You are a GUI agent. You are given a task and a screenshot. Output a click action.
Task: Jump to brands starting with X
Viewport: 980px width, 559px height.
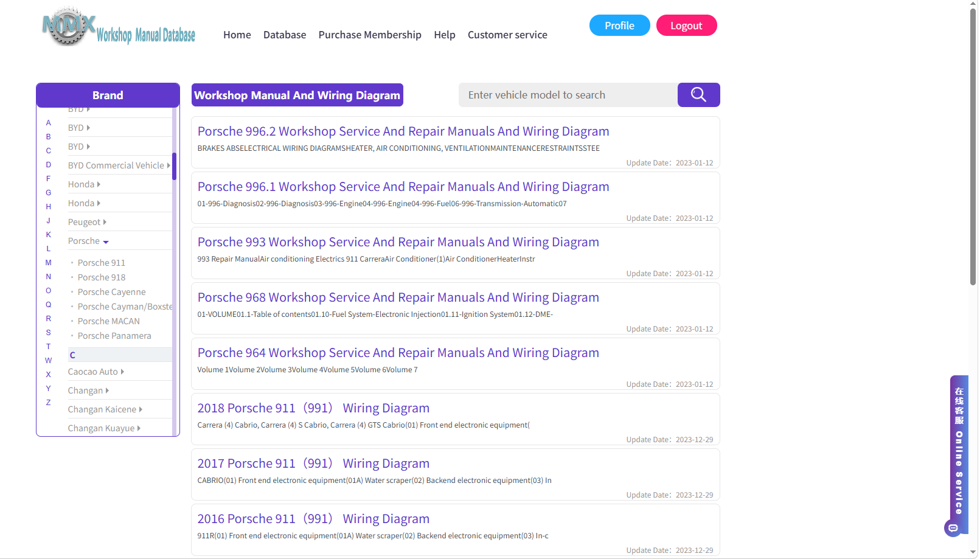coord(49,375)
